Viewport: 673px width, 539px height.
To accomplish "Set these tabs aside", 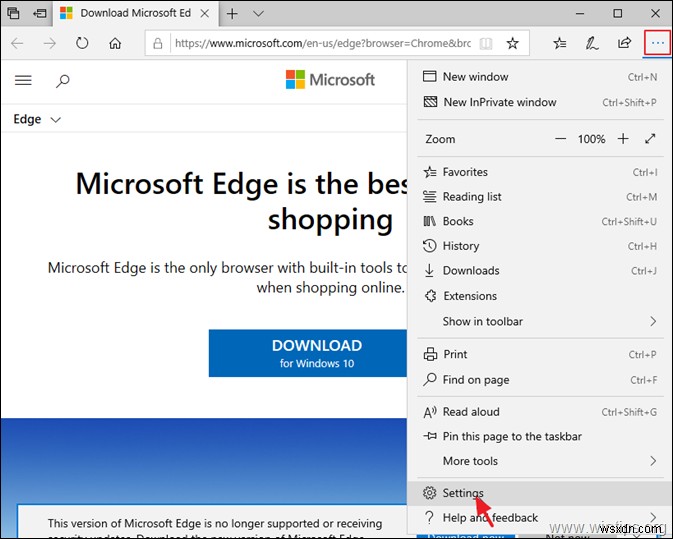I will coord(39,13).
